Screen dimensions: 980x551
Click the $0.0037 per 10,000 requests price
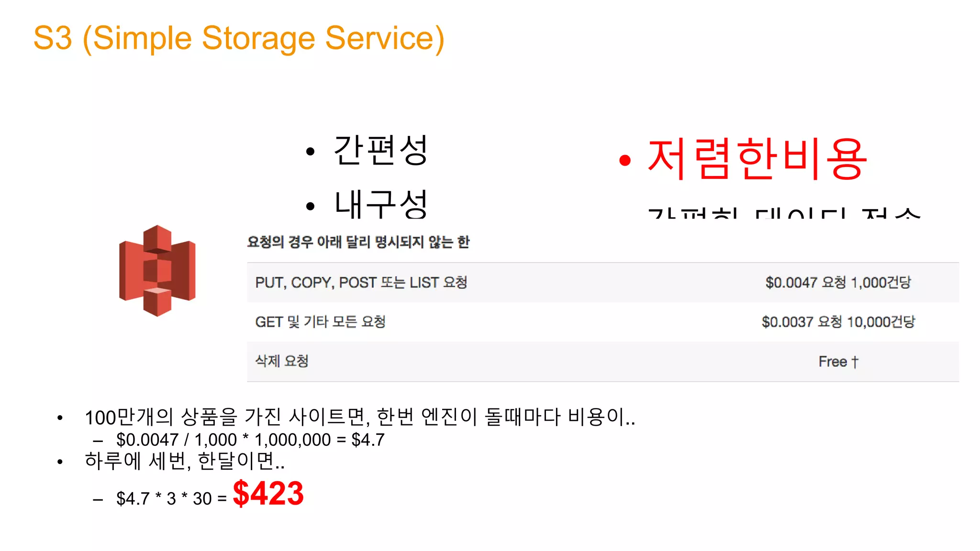tap(838, 322)
